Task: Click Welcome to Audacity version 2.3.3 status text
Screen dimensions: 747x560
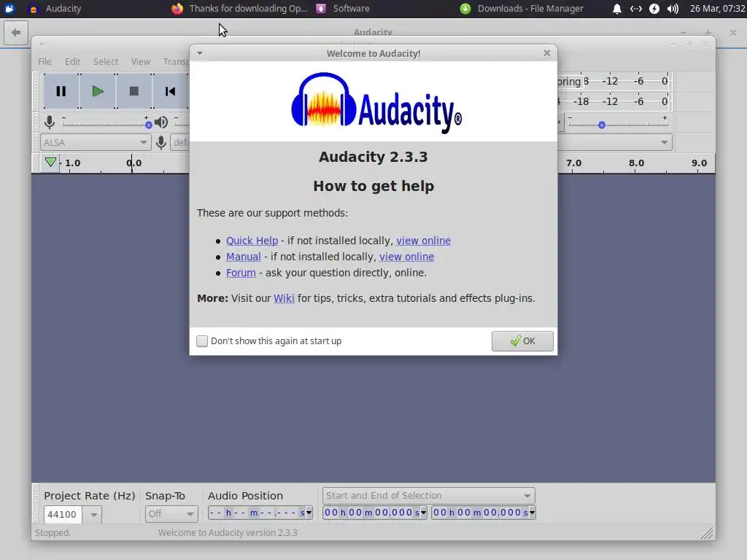Action: 228,532
